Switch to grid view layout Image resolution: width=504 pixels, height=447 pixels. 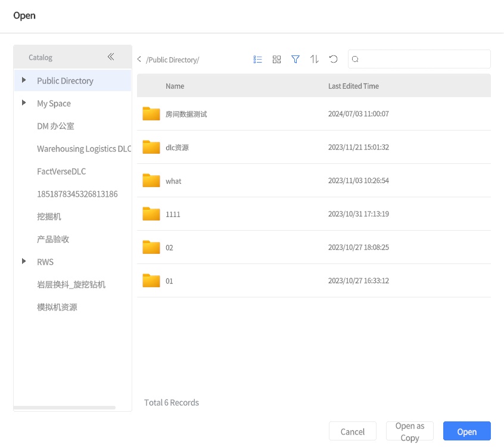click(x=276, y=59)
